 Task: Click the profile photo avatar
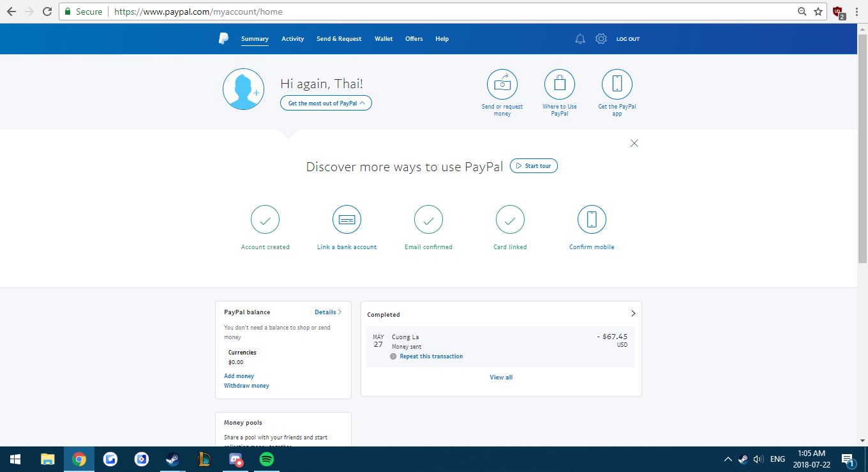click(x=243, y=89)
